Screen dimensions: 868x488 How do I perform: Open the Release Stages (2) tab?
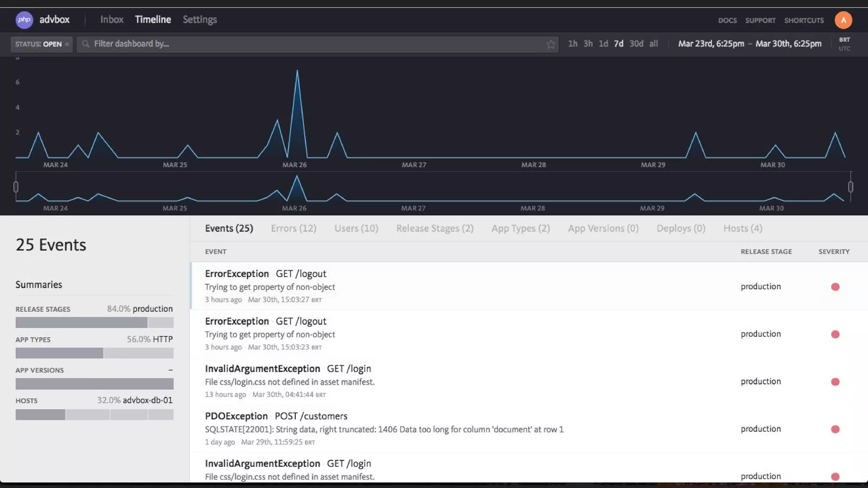tap(435, 229)
